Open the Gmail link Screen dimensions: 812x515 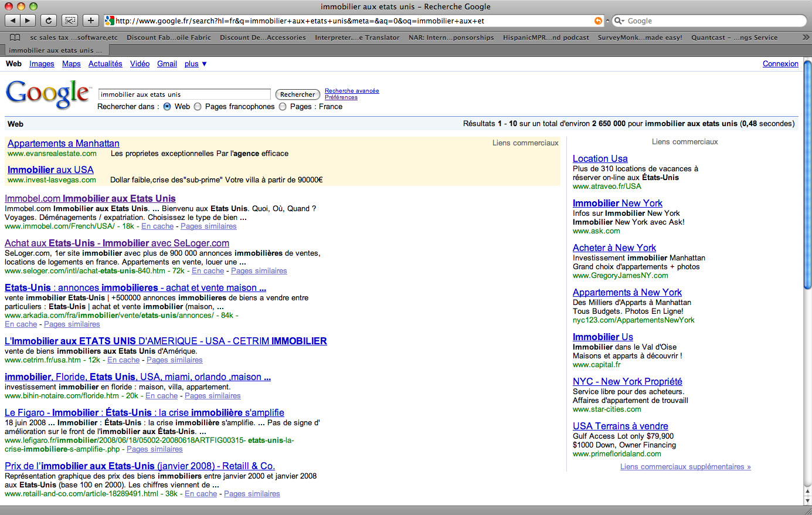coord(167,64)
